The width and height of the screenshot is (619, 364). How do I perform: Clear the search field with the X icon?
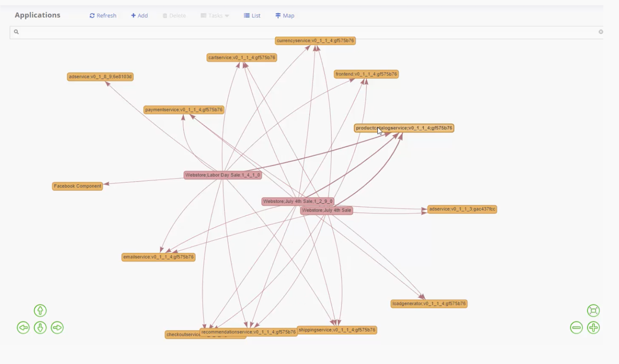coord(600,32)
